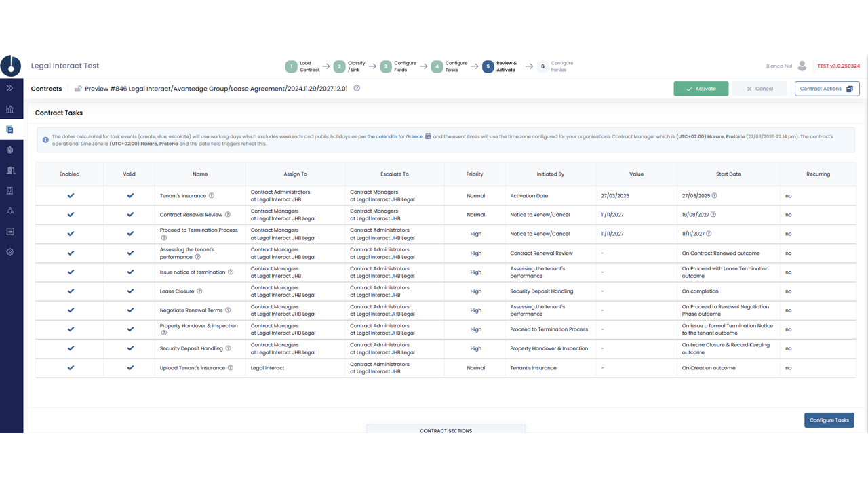
Task: Select step 5 Review & Activate
Action: pos(500,66)
